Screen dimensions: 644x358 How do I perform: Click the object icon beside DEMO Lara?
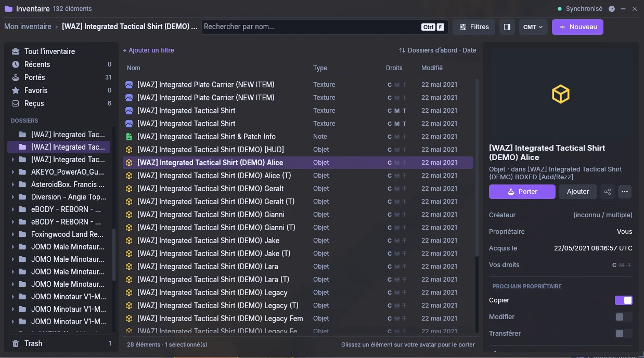(x=129, y=267)
